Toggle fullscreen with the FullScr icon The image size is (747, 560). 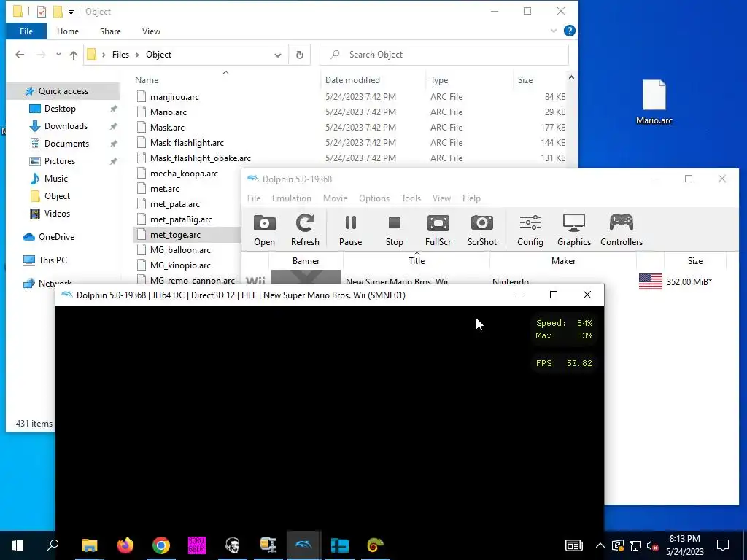pos(438,230)
